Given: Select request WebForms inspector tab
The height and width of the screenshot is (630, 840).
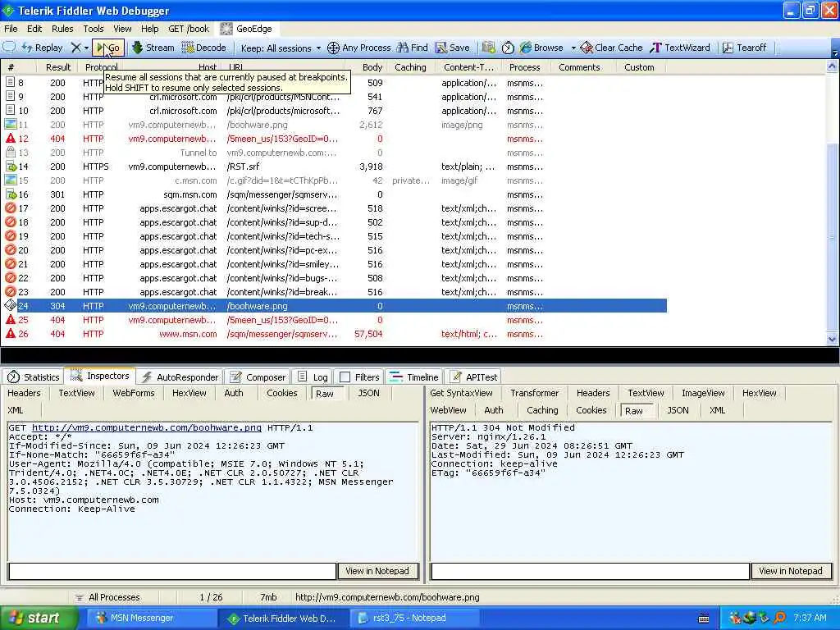Looking at the screenshot, I should 134,393.
